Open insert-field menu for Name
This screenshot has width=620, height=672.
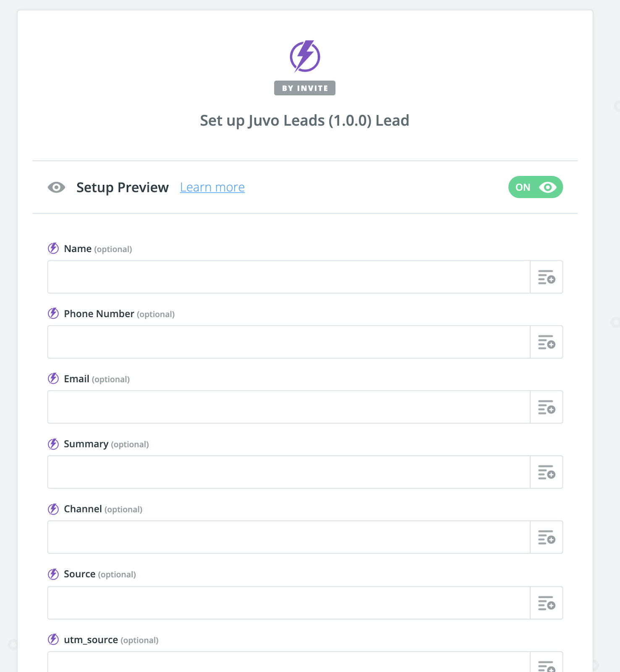pyautogui.click(x=546, y=277)
